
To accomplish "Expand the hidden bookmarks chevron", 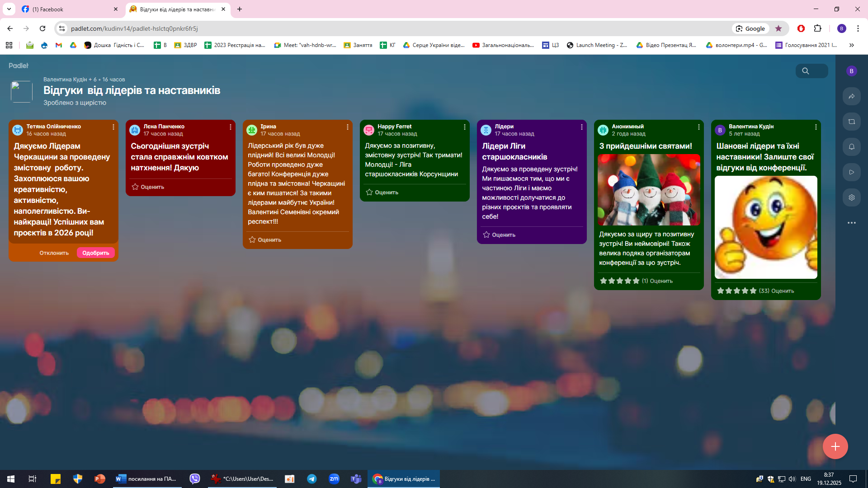I will click(852, 45).
